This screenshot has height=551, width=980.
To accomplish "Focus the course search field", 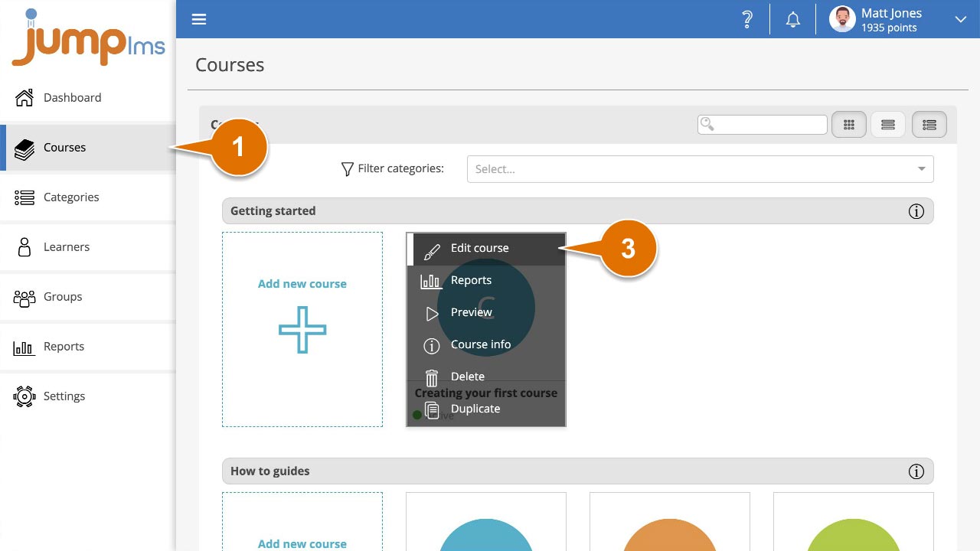I will 763,124.
